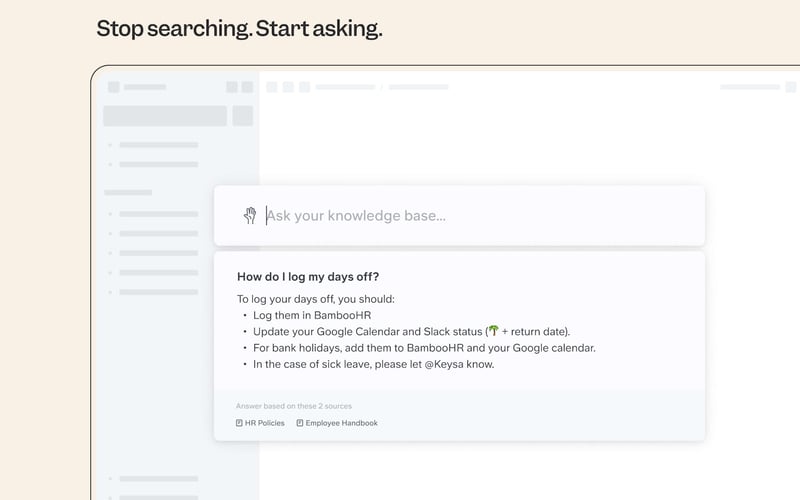Select the first item in the sidebar list

(x=158, y=145)
